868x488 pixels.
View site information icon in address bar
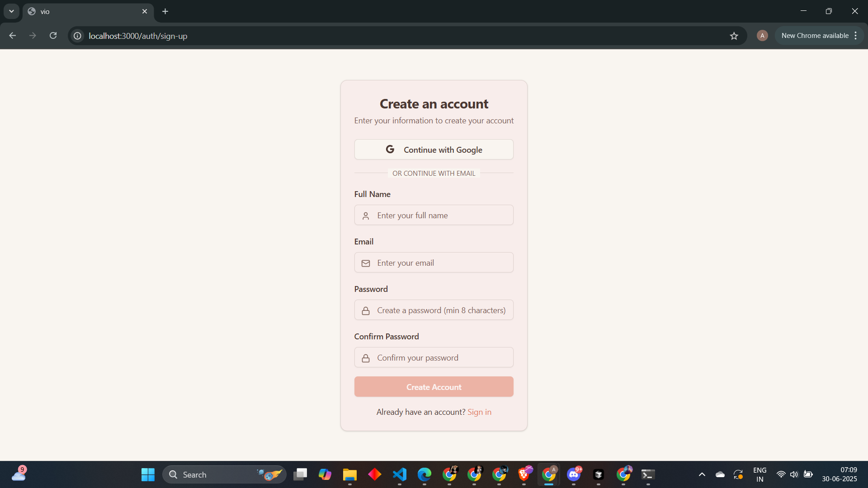click(78, 36)
